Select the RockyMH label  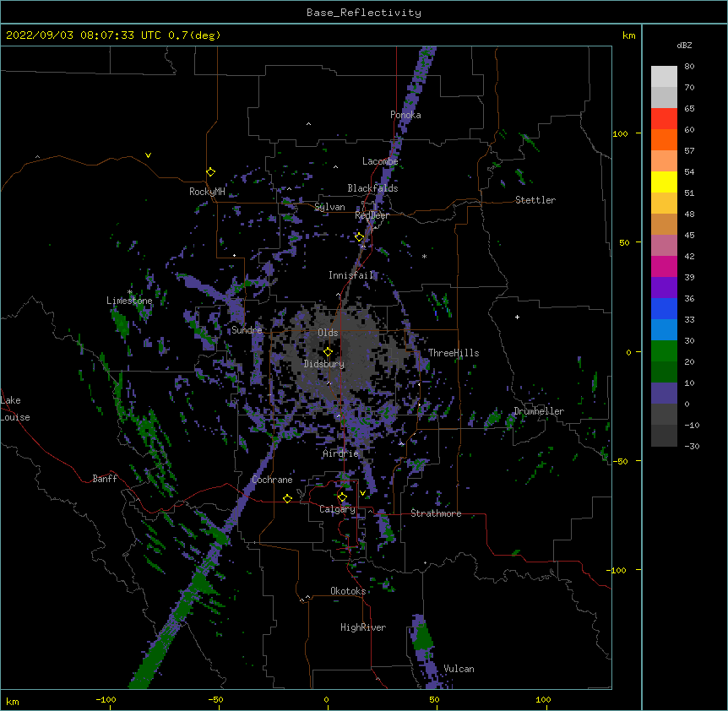click(207, 192)
